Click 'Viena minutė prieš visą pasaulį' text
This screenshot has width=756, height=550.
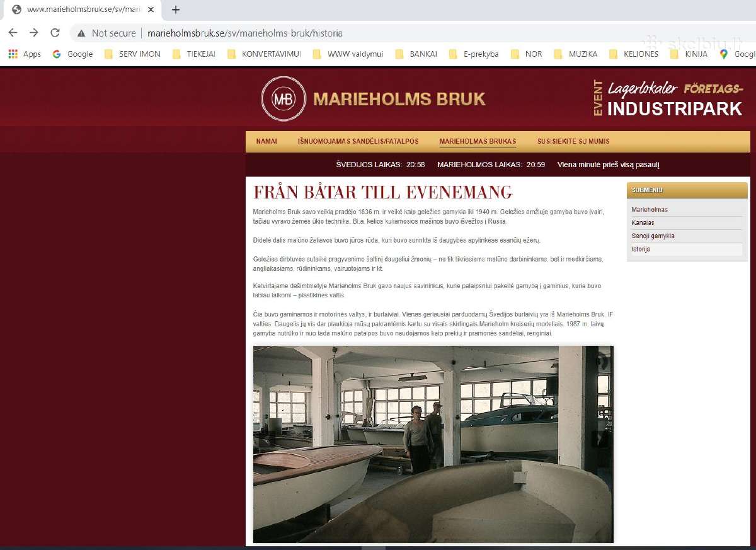pos(609,164)
